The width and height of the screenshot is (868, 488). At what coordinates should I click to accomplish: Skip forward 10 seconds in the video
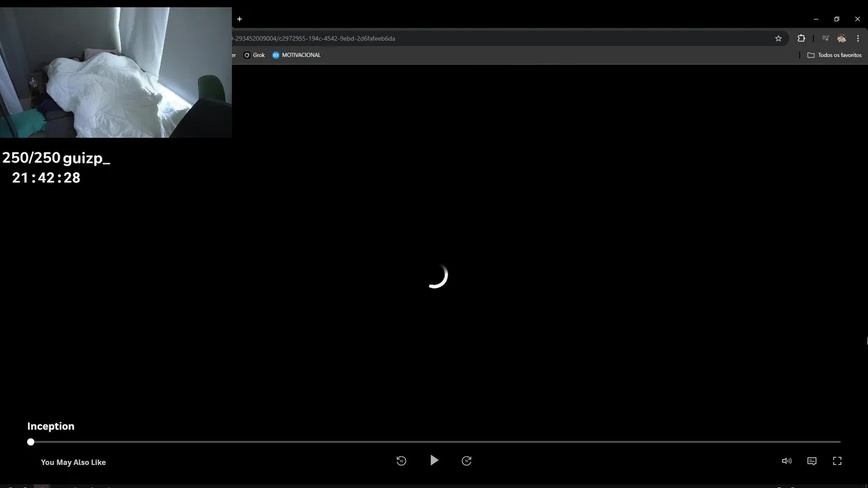(x=467, y=461)
